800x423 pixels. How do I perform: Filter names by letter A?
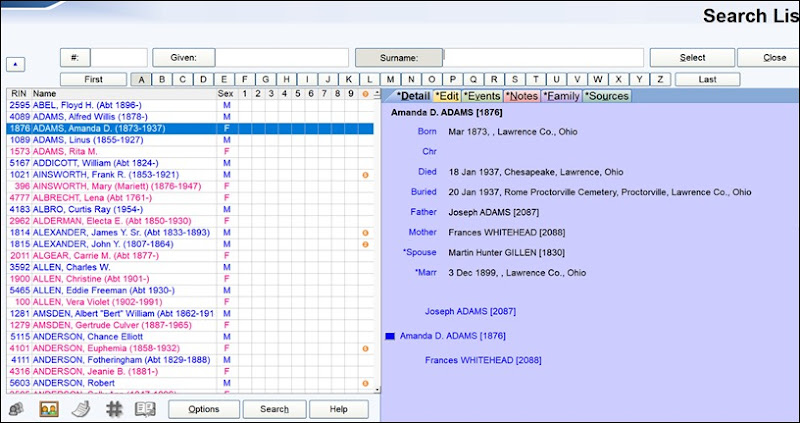[141, 80]
